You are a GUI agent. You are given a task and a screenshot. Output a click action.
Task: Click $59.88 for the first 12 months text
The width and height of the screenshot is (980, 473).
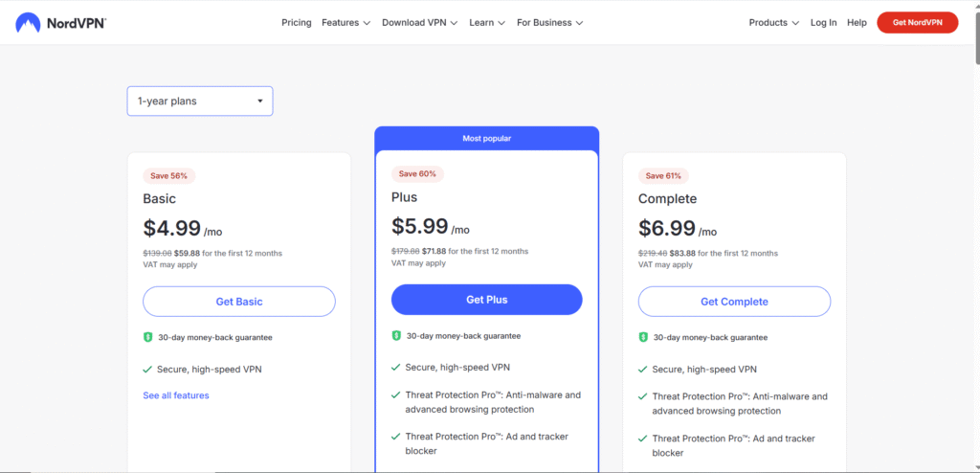(x=228, y=254)
